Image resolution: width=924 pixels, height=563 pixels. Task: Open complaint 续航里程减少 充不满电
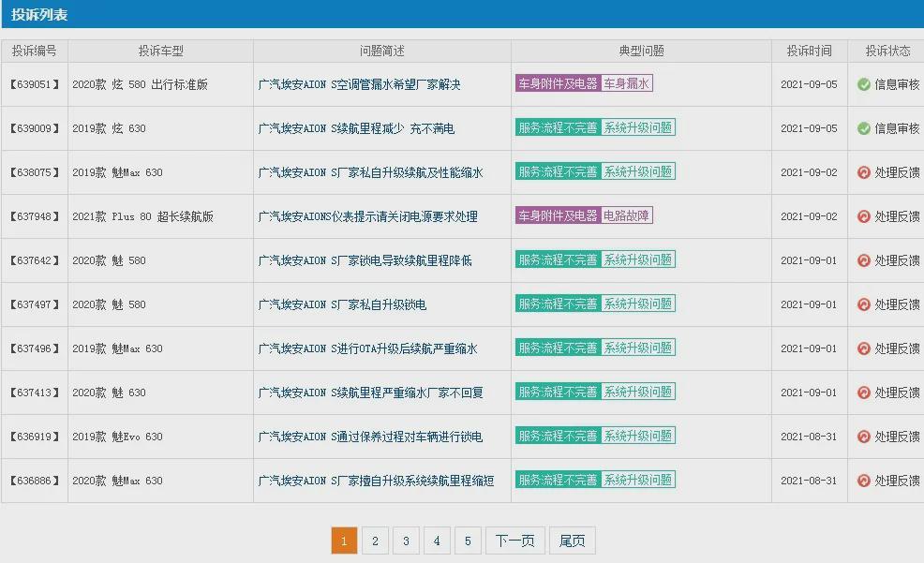pyautogui.click(x=356, y=128)
